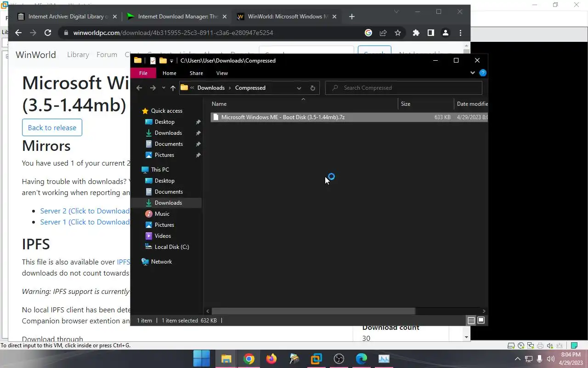Open Pictures under Quick access

(x=164, y=155)
